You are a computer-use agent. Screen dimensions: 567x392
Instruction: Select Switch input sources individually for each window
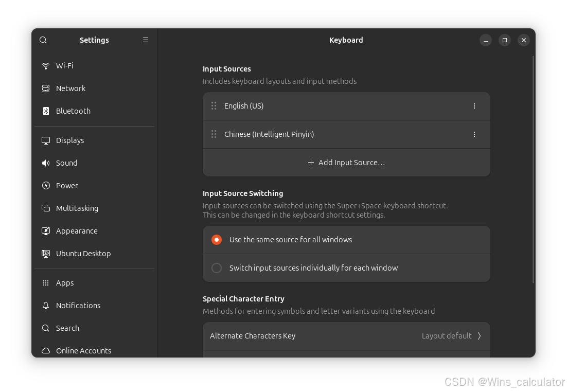point(346,268)
